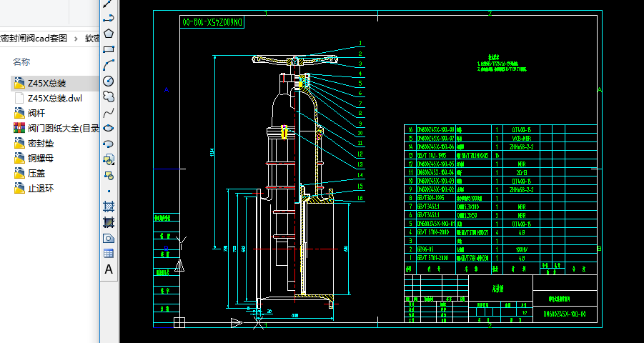Open the 阀杆 file
Screen dimensions: 644x343
click(x=36, y=114)
